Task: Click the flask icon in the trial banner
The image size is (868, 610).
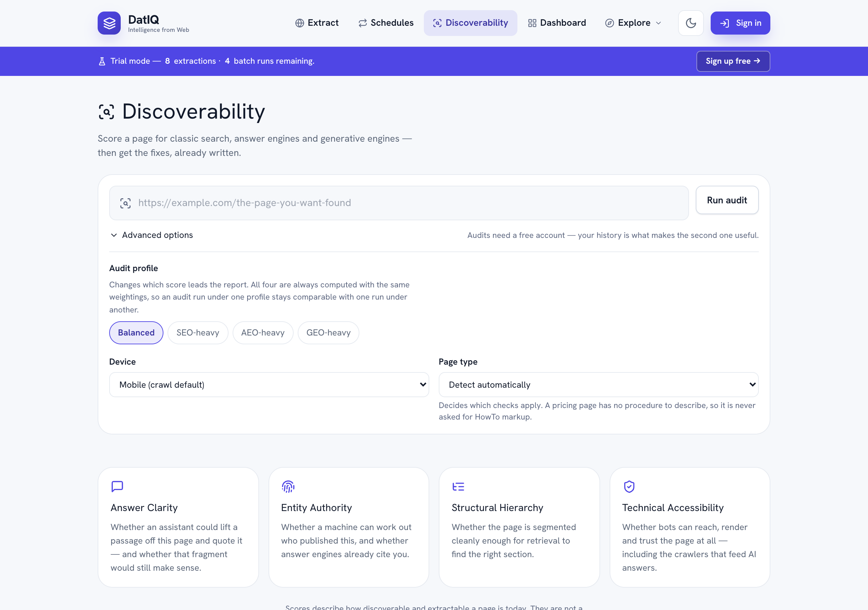Action: 102,61
